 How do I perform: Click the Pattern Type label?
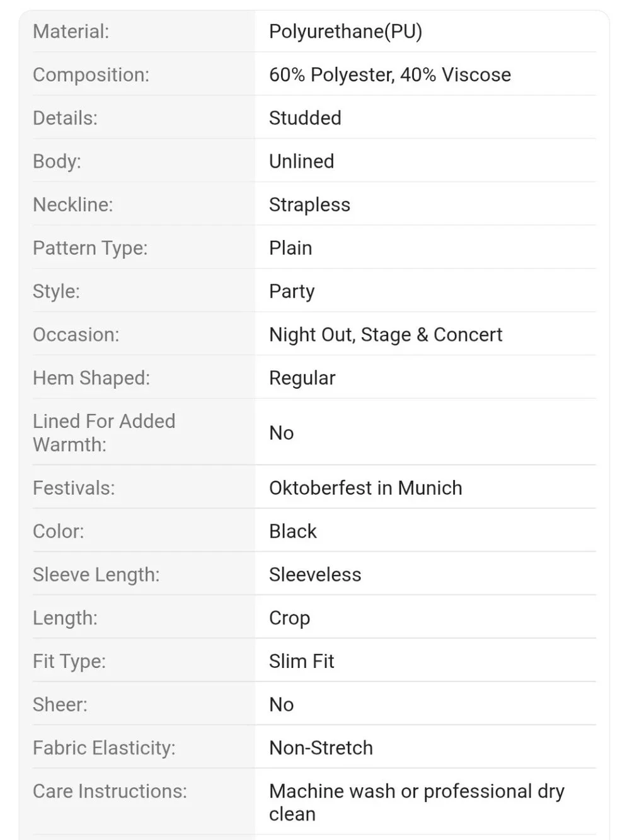point(90,248)
